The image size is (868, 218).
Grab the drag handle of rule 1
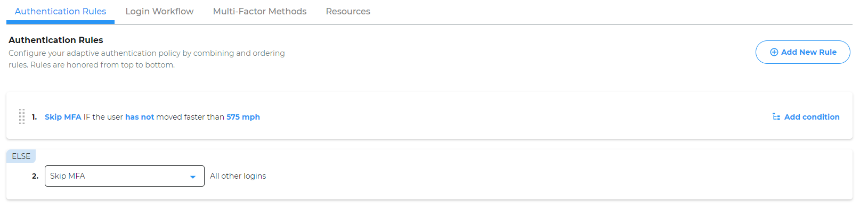(x=22, y=116)
